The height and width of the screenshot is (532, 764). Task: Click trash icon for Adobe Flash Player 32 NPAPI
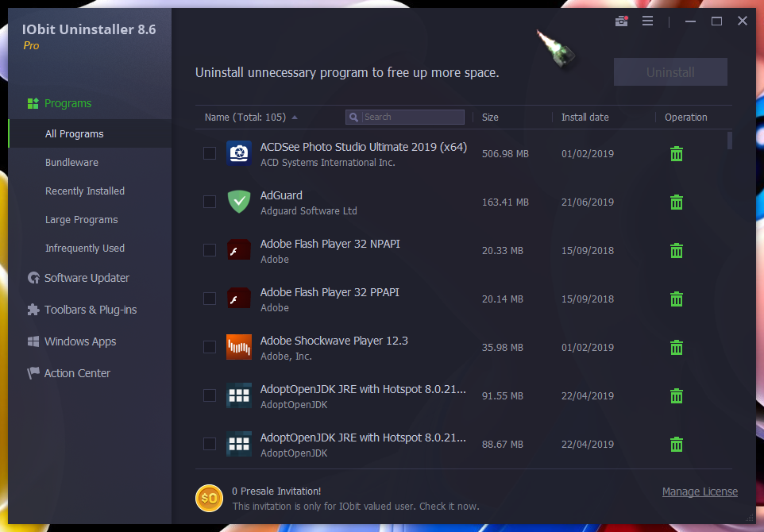(677, 250)
